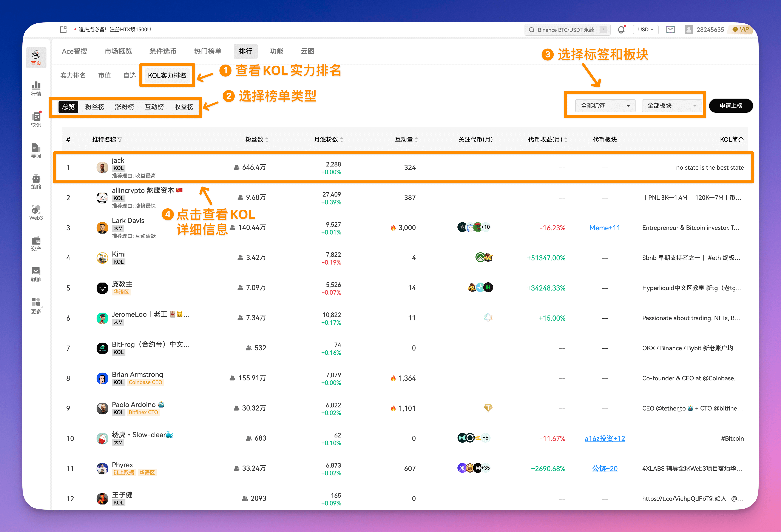Screen dimensions: 781x532
Task: Switch to the 市场概览 tab
Action: tap(118, 51)
